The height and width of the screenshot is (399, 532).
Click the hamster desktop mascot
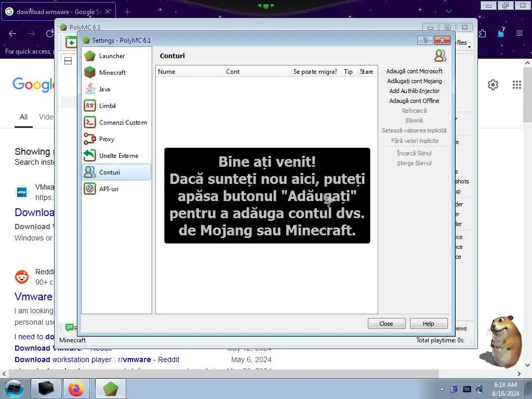[501, 341]
